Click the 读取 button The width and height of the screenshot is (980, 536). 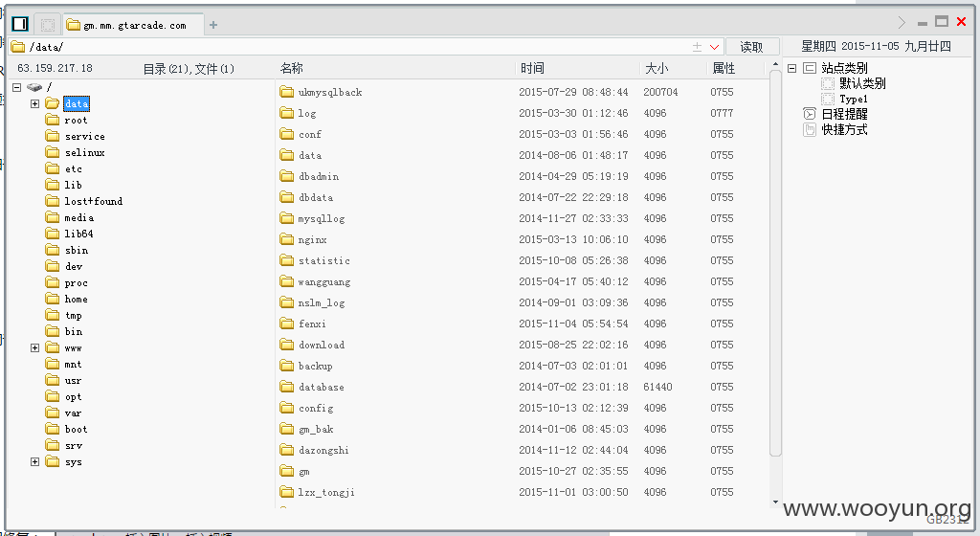(752, 47)
